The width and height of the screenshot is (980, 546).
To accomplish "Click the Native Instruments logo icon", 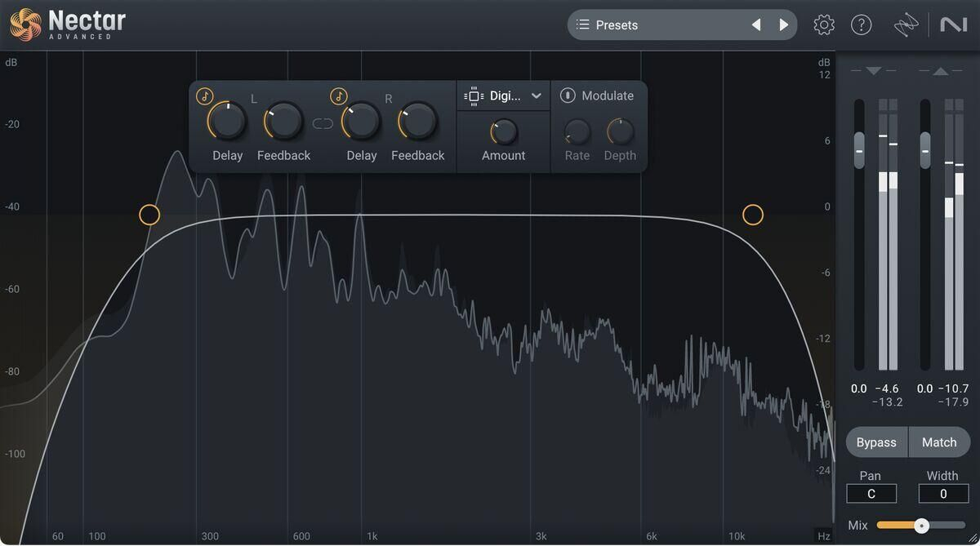I will pyautogui.click(x=953, y=25).
